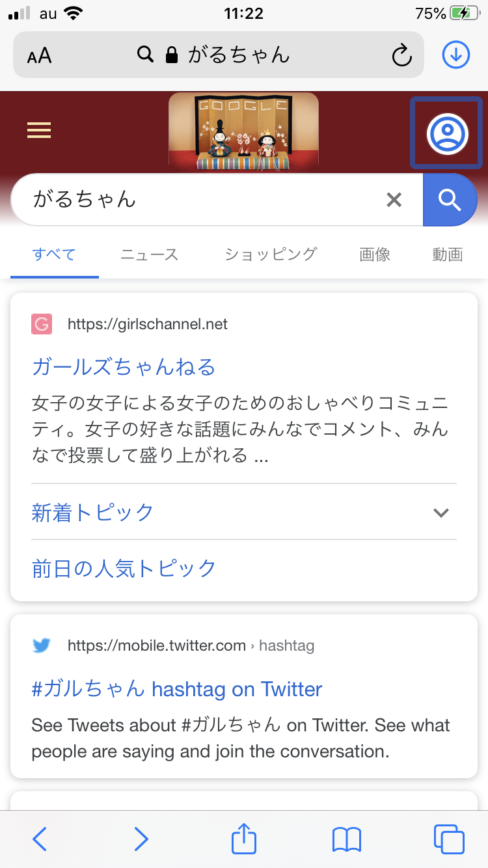Viewport: 488px width, 868px height.
Task: Open the 前日の人気トピック link
Action: point(124,568)
